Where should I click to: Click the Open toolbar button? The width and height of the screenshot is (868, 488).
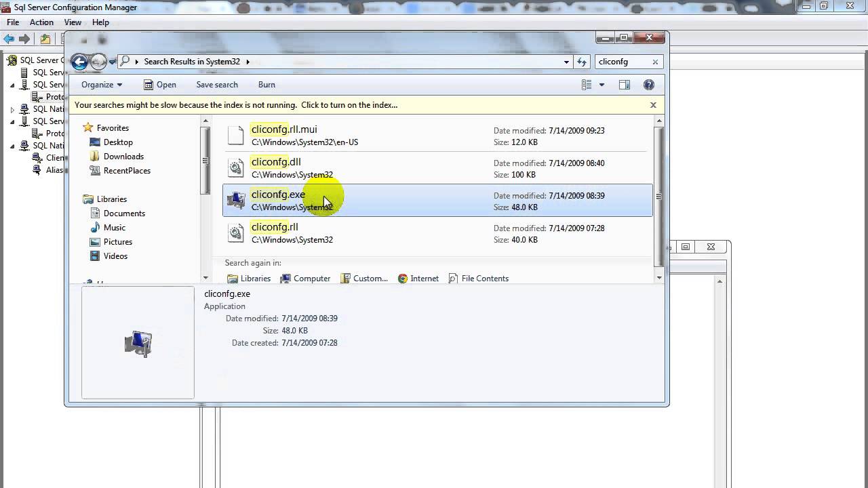[160, 85]
